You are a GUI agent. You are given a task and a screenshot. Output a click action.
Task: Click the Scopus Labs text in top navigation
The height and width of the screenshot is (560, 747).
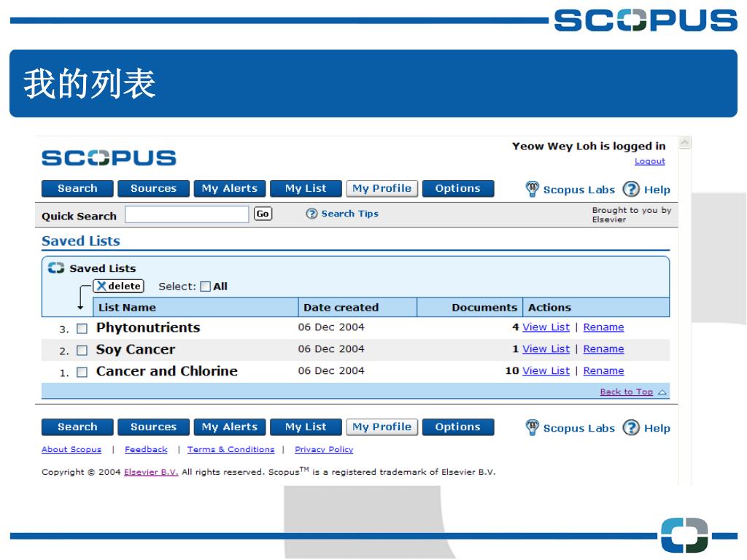tap(579, 190)
